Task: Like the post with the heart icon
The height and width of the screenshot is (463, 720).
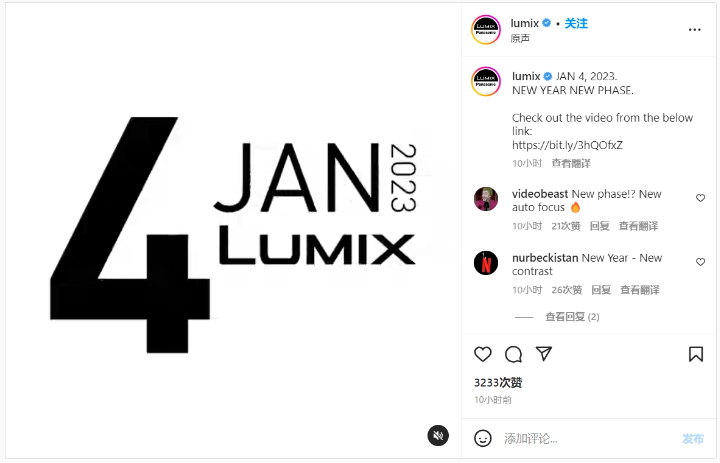Action: click(x=483, y=354)
